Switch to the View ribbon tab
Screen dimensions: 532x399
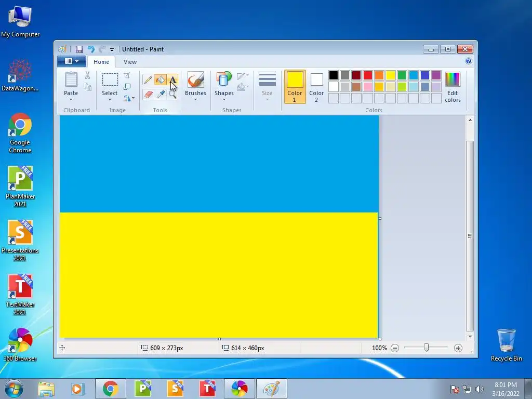130,62
